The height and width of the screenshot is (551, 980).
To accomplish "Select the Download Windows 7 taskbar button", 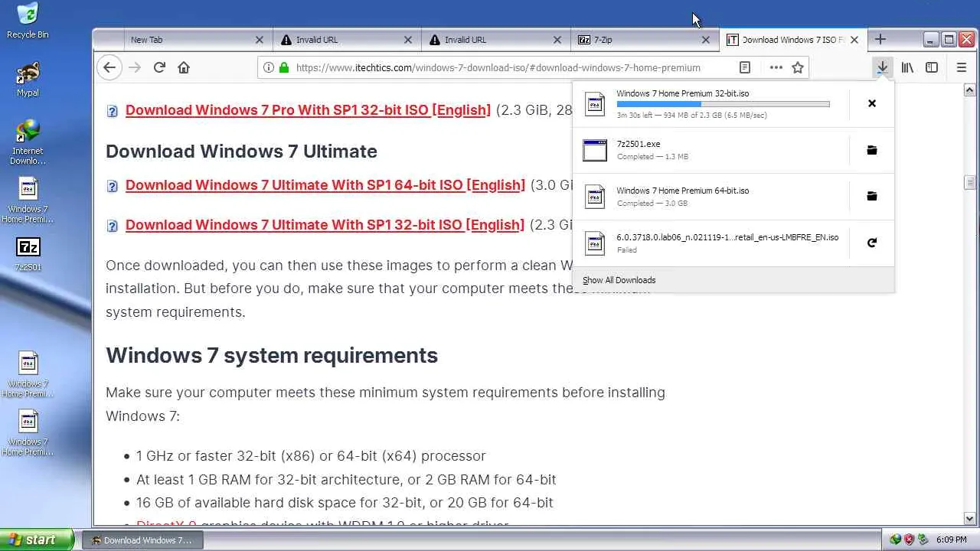I will pyautogui.click(x=142, y=540).
